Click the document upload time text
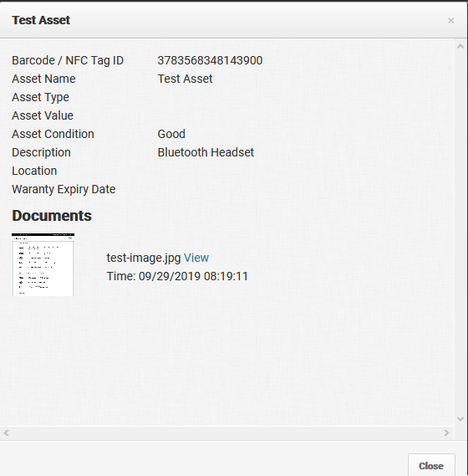468x476 pixels. coord(177,276)
